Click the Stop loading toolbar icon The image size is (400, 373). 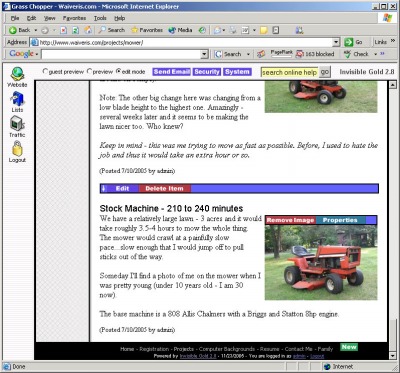[64, 30]
